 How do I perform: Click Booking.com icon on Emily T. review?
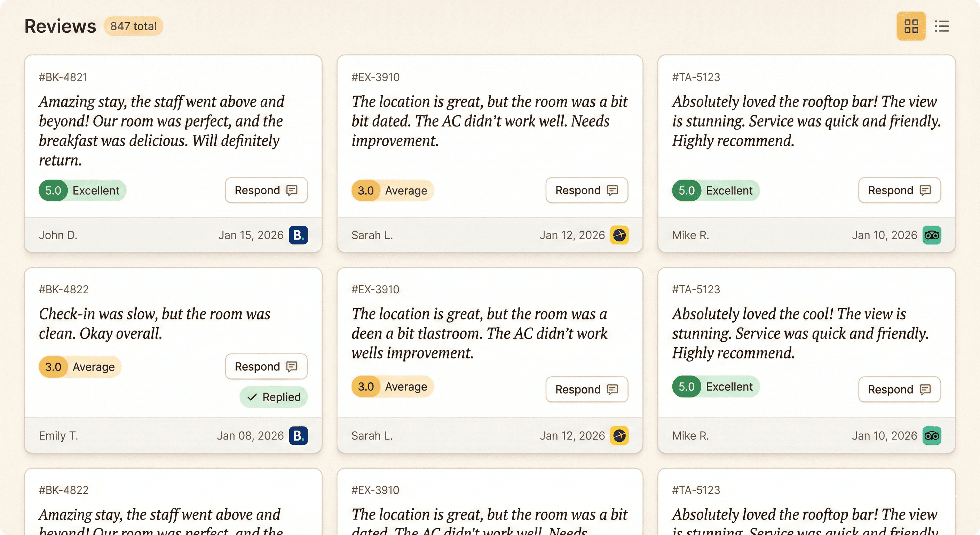click(298, 435)
